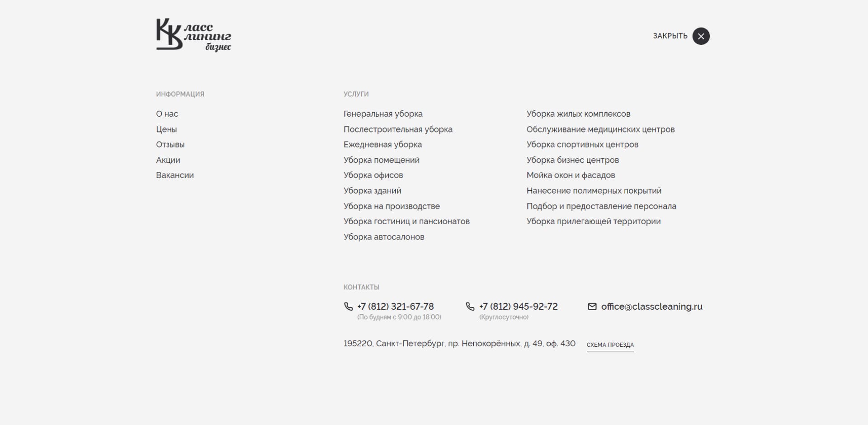Click the phone icon beside 945-92-72 number
This screenshot has height=425, width=868.
coord(470,307)
